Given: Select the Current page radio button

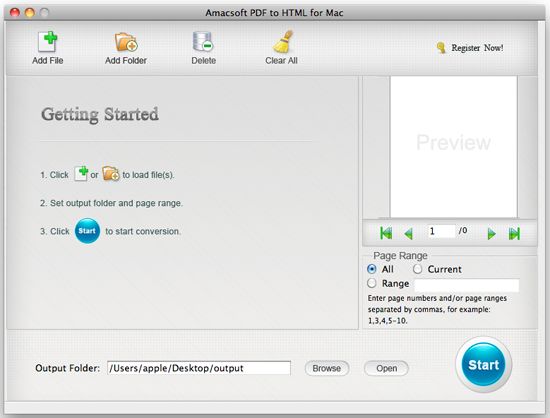Looking at the screenshot, I should pyautogui.click(x=417, y=269).
